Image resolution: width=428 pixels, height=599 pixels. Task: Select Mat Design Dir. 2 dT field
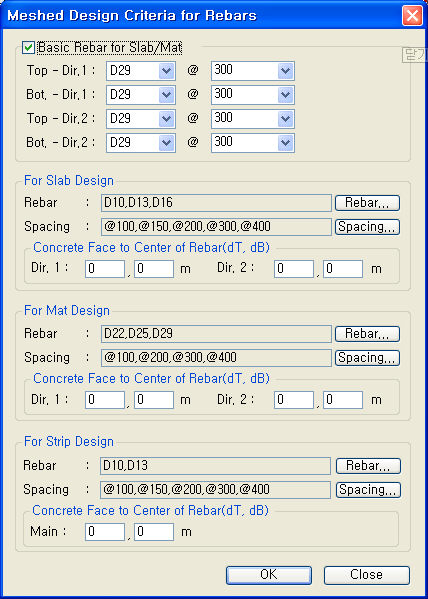click(294, 400)
